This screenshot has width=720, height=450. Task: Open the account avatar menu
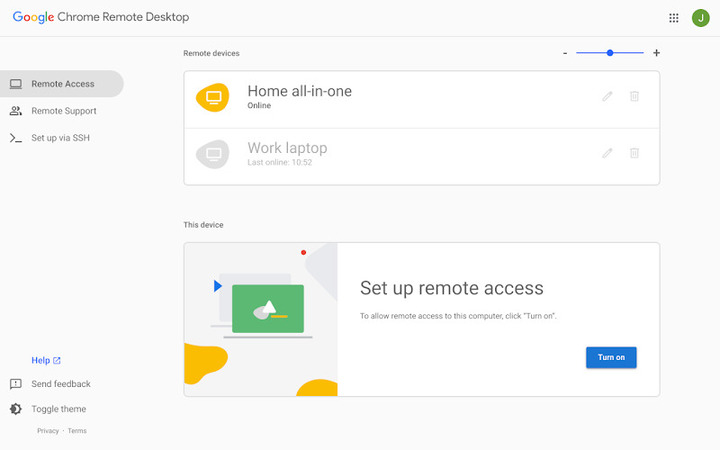(x=700, y=17)
